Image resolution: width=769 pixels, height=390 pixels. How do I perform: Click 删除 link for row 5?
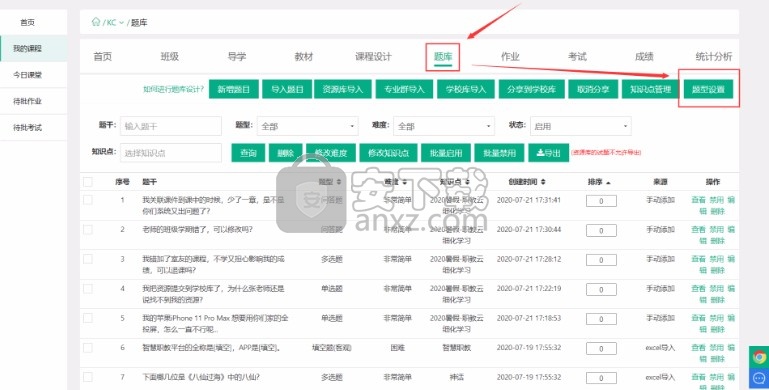717,329
